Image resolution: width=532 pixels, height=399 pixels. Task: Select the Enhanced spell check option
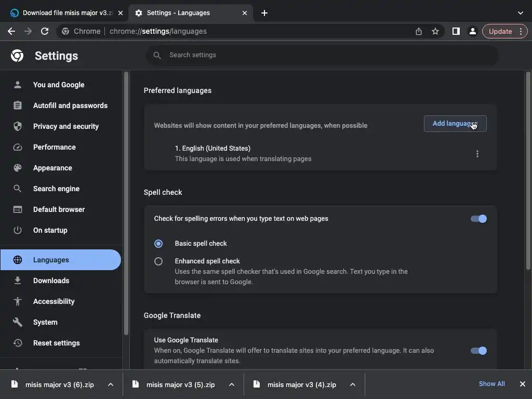point(158,261)
